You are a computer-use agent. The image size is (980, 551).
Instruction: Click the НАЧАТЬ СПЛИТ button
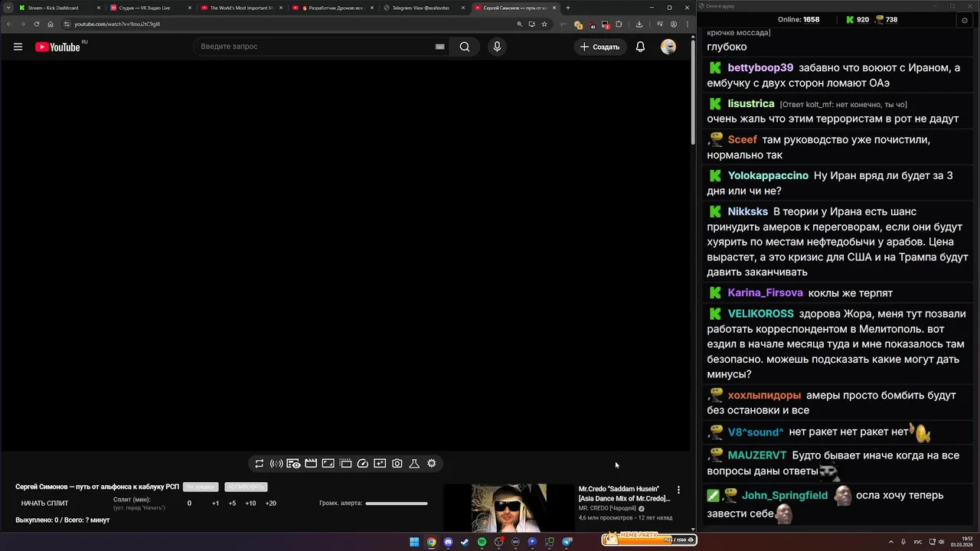click(44, 504)
